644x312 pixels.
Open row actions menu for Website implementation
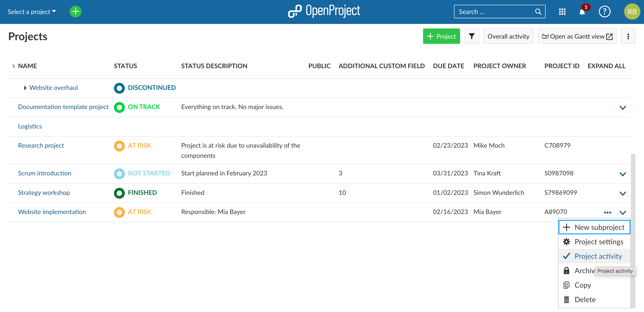608,212
